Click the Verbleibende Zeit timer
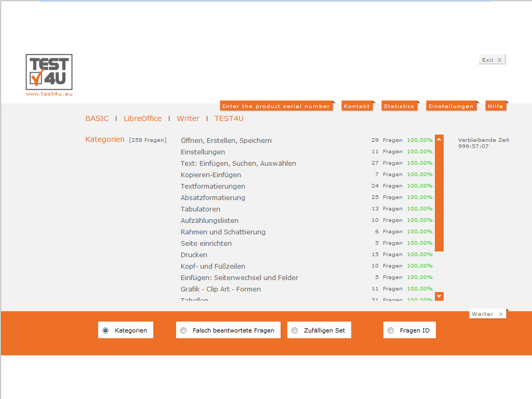 tap(484, 143)
